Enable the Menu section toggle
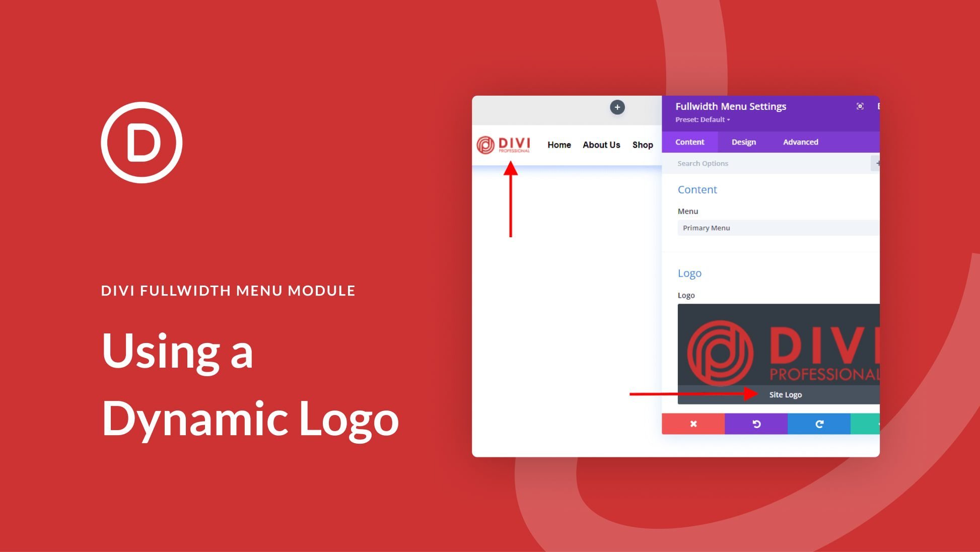The image size is (980, 552). (x=687, y=211)
